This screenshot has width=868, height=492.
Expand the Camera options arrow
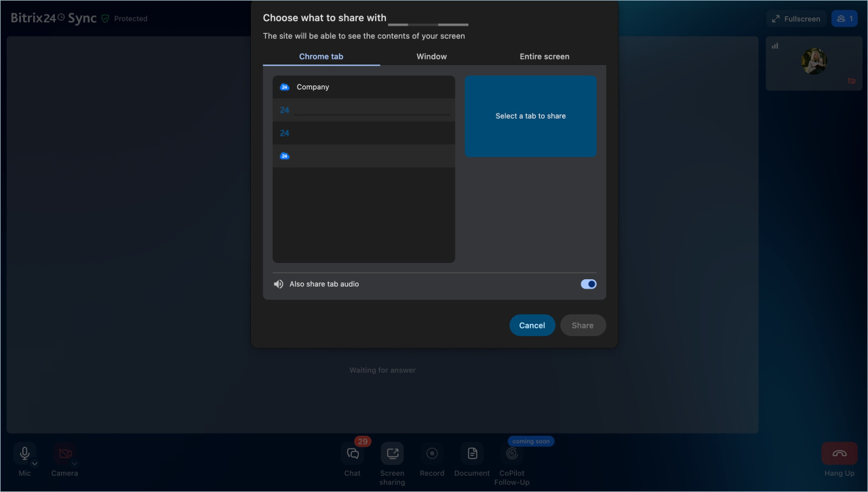(75, 464)
